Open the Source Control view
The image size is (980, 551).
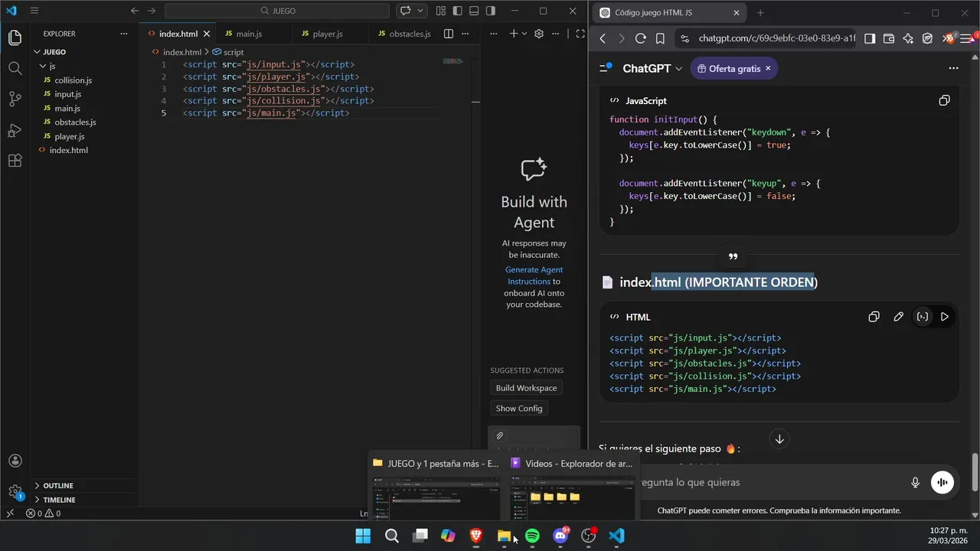click(15, 99)
